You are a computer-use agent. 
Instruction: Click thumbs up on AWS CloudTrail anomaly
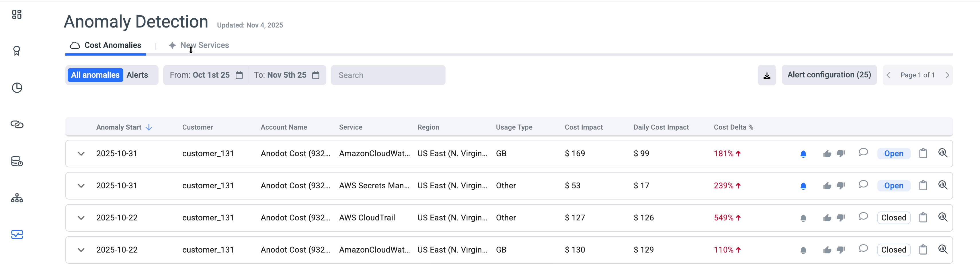coord(827,218)
